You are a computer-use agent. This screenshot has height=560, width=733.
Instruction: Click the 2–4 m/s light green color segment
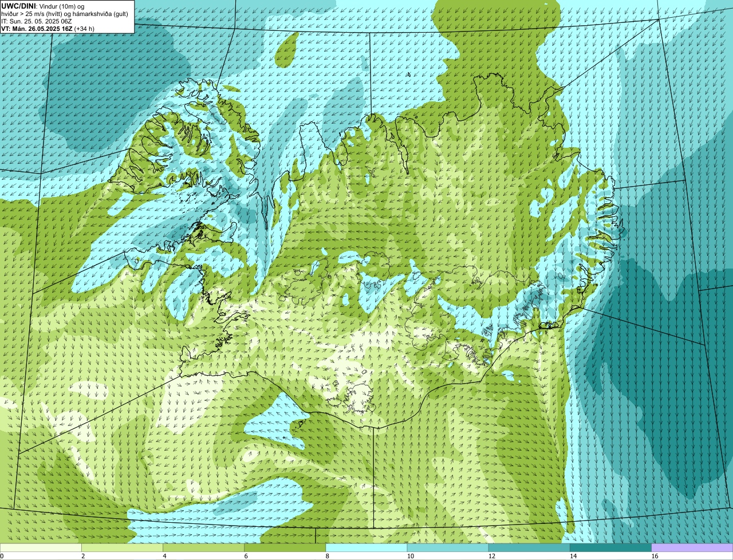click(x=122, y=547)
